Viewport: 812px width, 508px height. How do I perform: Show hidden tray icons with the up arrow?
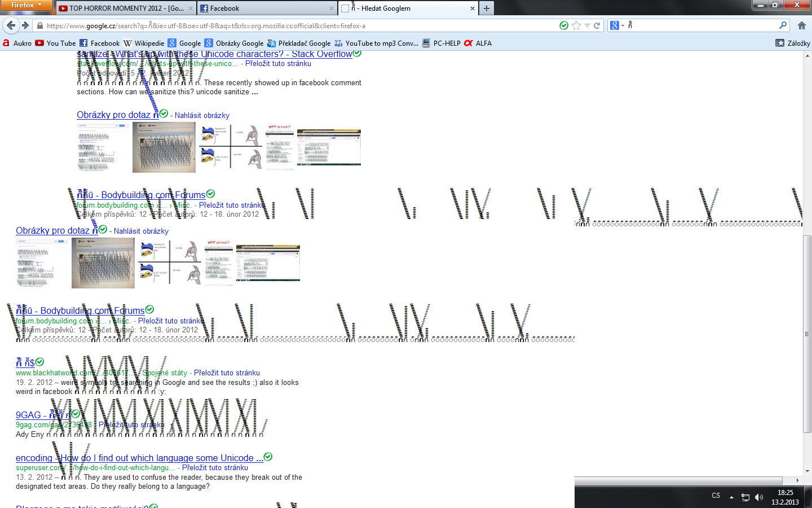(x=731, y=497)
